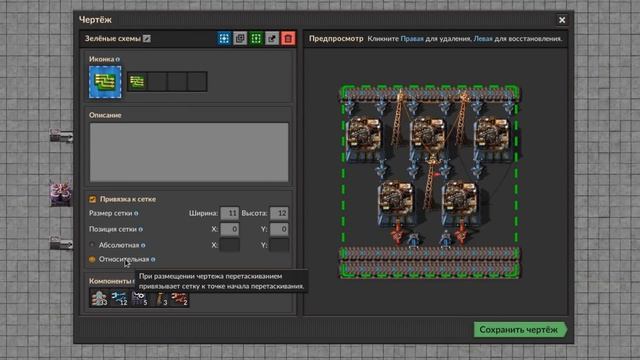This screenshot has width=640, height=360.
Task: Click the Зелёные схемы blueprint name
Action: 113,38
